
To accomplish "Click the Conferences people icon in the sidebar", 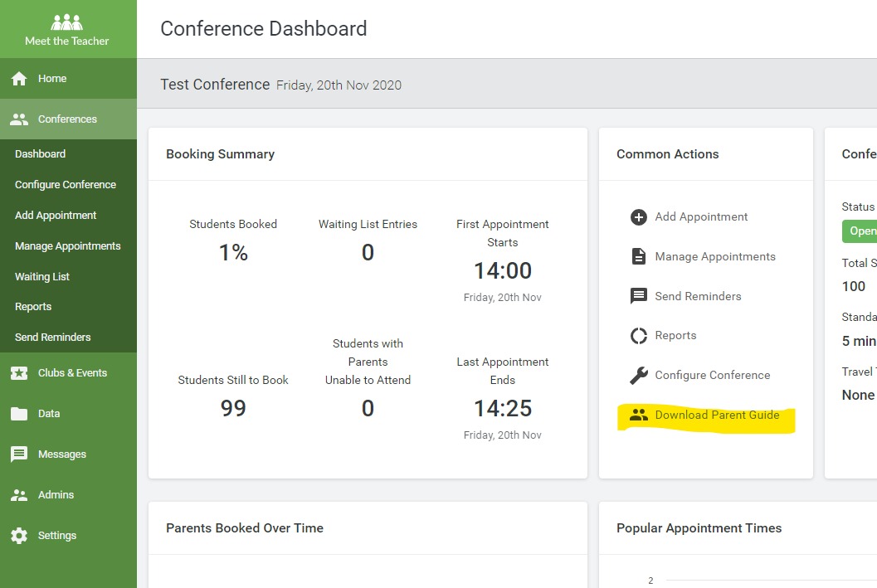I will pos(19,119).
